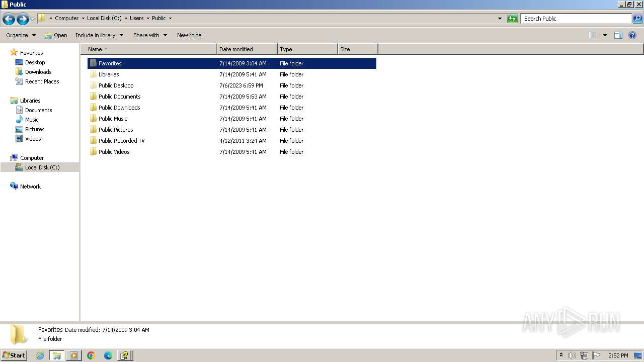Viewport: 644px width, 362px height.
Task: Expand the dropdown arrow after Public breadcrumb
Action: click(x=170, y=18)
